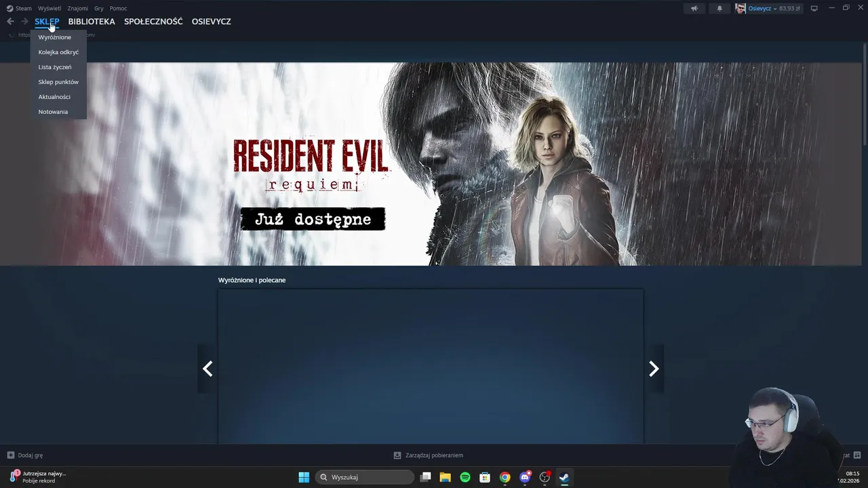Open the Gry menu

(99, 8)
